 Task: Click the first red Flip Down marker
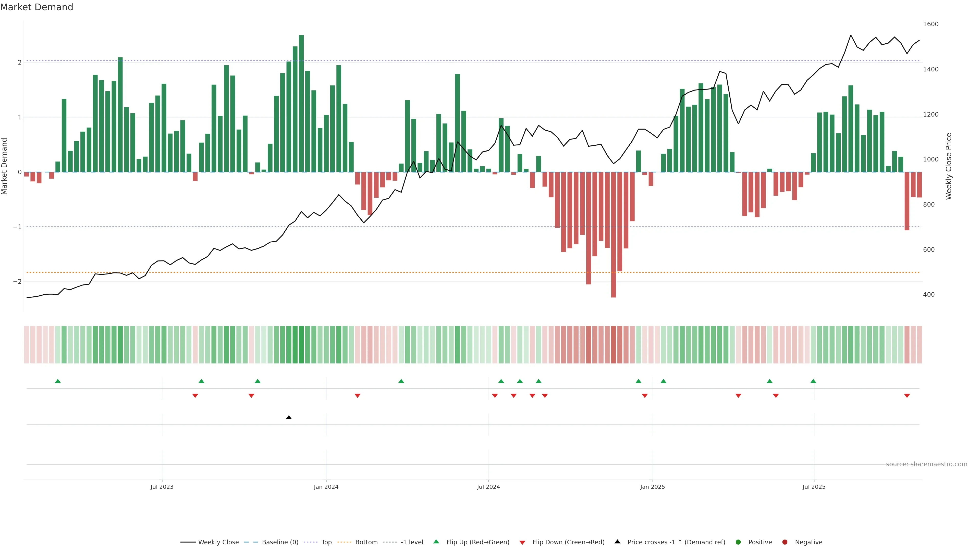(x=195, y=396)
